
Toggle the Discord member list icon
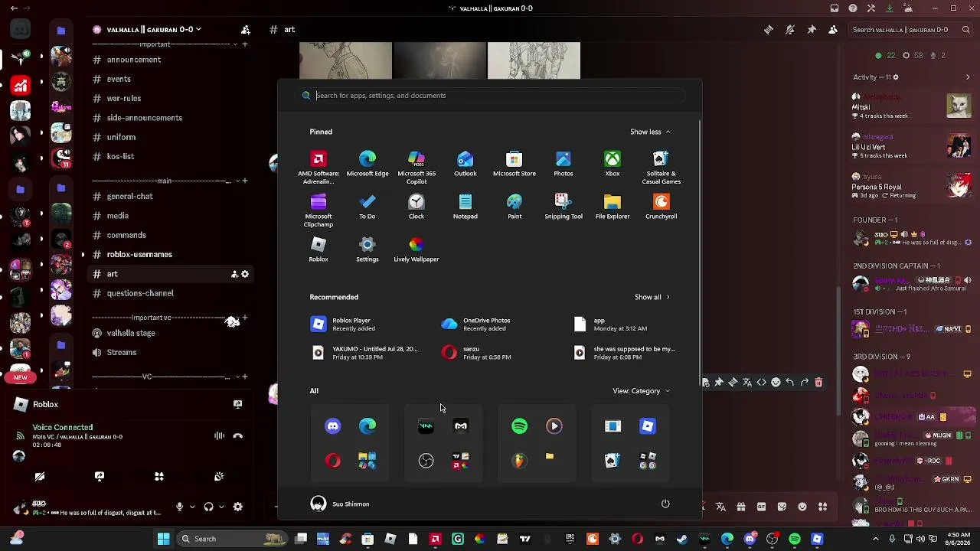pyautogui.click(x=833, y=30)
